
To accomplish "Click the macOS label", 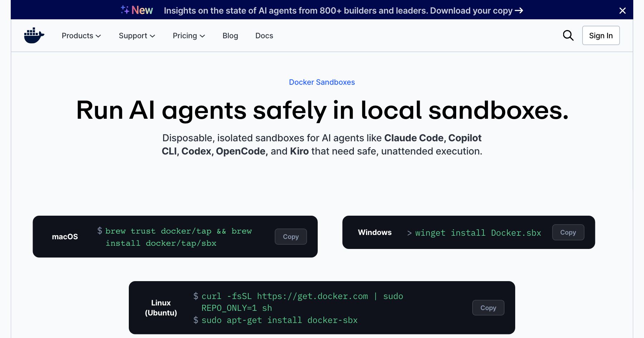I will (x=65, y=237).
